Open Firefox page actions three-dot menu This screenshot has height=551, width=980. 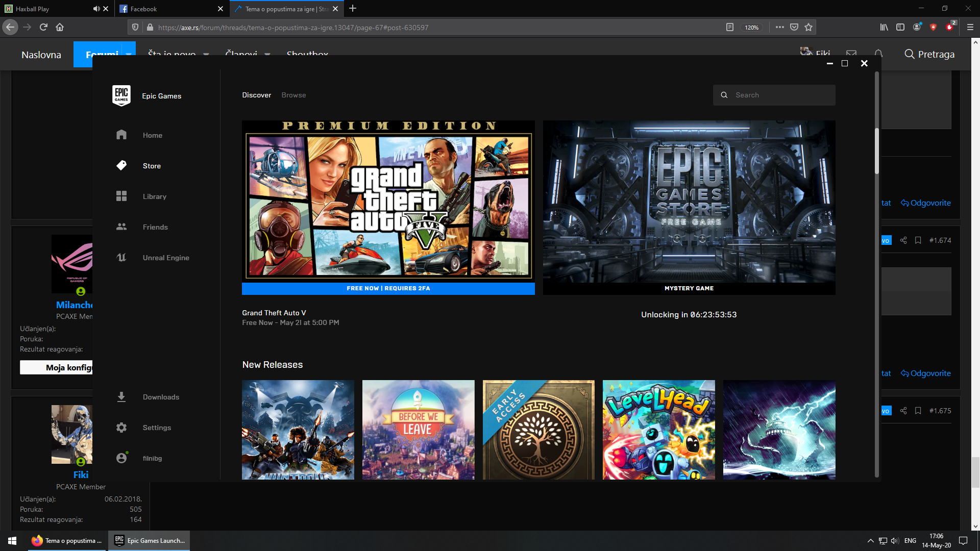pyautogui.click(x=779, y=27)
